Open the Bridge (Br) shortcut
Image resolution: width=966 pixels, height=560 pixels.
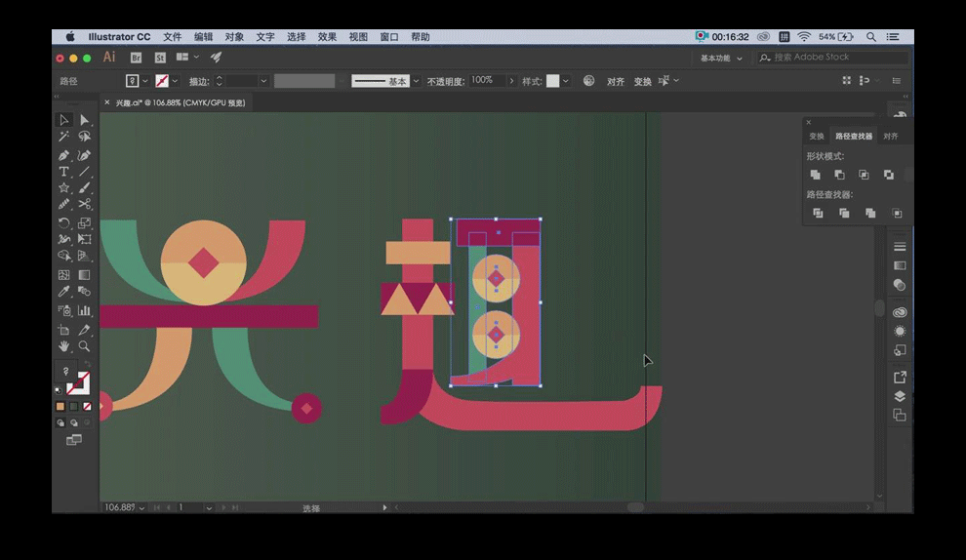[x=137, y=58]
